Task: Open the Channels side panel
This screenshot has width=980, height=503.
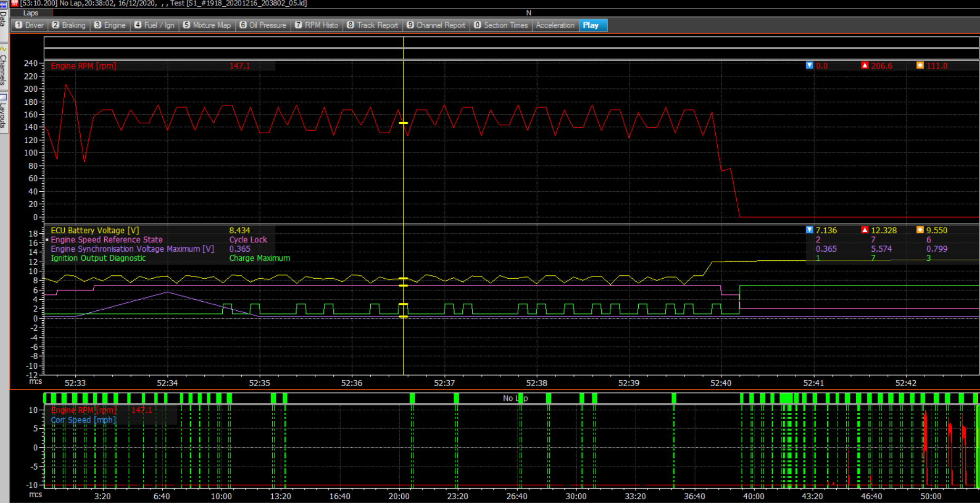Action: [x=3, y=68]
